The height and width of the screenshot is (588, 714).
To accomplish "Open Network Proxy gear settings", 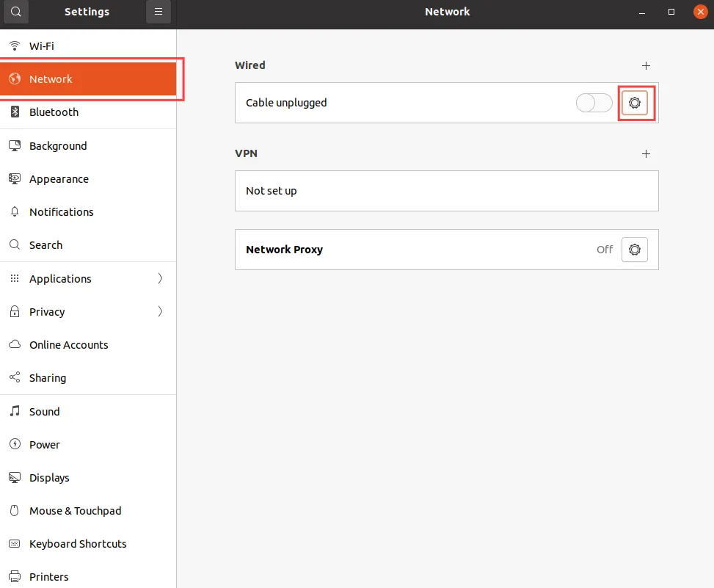I will pyautogui.click(x=635, y=250).
